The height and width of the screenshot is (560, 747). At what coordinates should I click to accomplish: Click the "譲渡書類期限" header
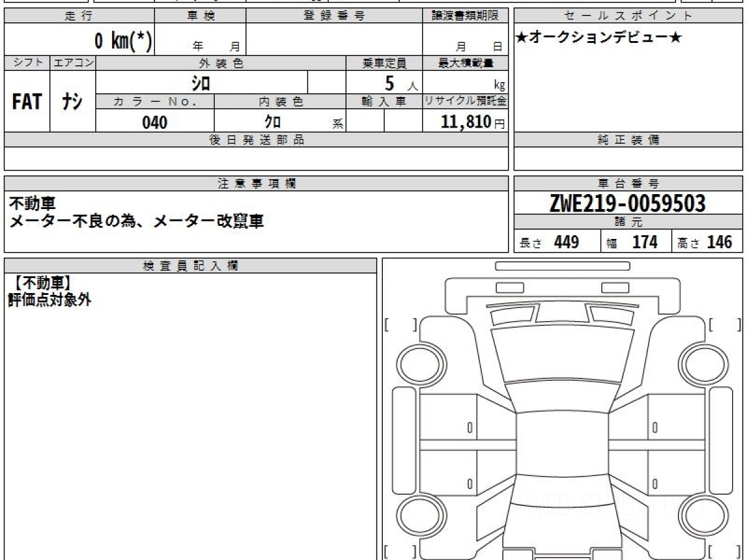pyautogui.click(x=466, y=17)
